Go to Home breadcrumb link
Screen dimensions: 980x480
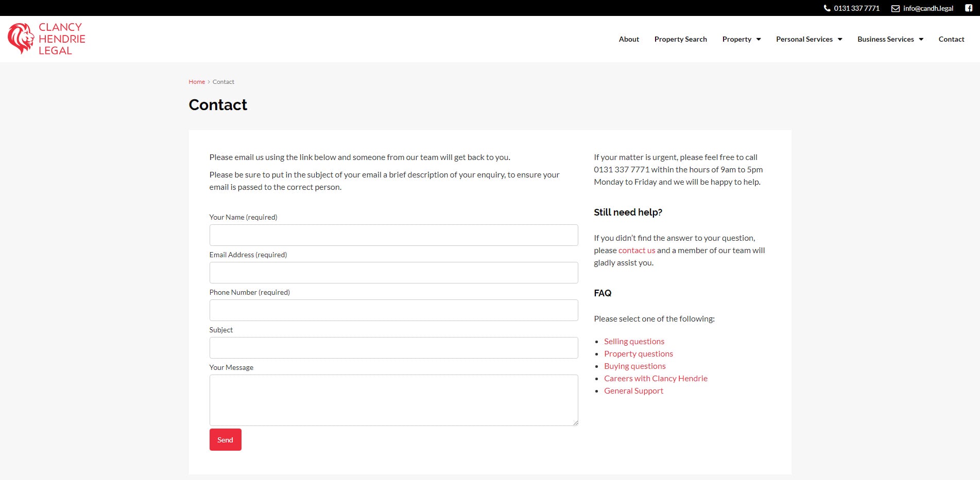point(197,82)
